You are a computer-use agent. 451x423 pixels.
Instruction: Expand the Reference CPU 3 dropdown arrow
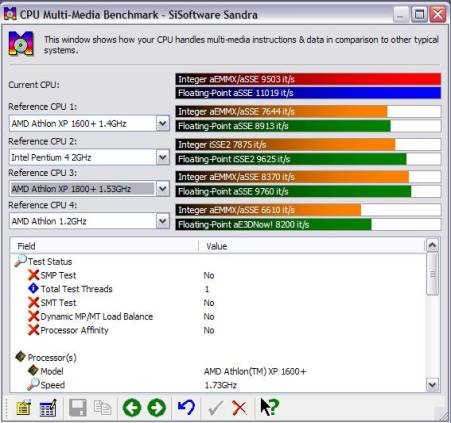point(163,189)
